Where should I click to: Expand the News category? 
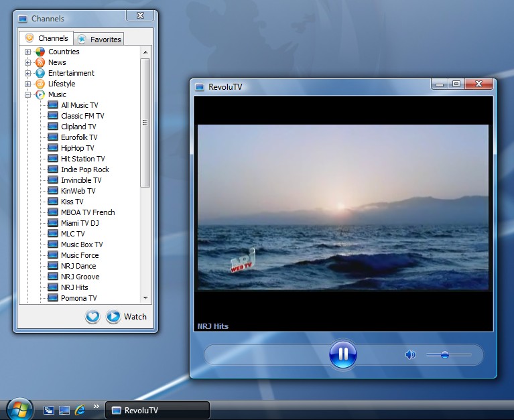[x=28, y=62]
